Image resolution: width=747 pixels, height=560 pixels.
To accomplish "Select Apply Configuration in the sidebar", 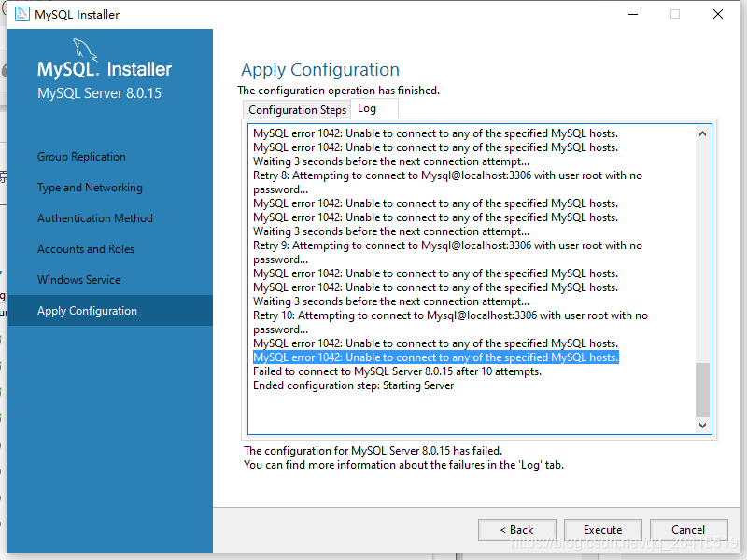I will (x=110, y=311).
